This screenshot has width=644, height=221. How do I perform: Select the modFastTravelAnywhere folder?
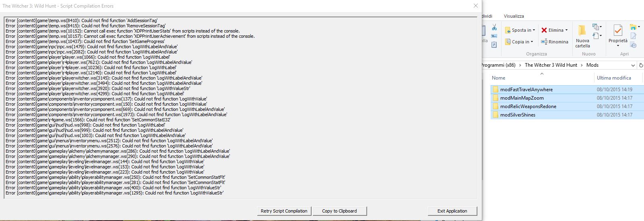pos(526,90)
